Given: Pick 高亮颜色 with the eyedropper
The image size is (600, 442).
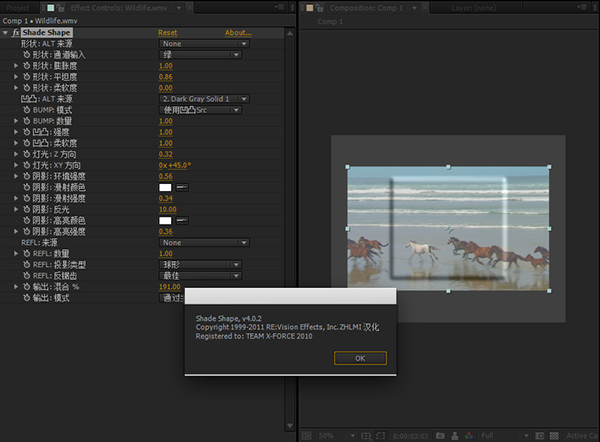Looking at the screenshot, I should pyautogui.click(x=182, y=221).
